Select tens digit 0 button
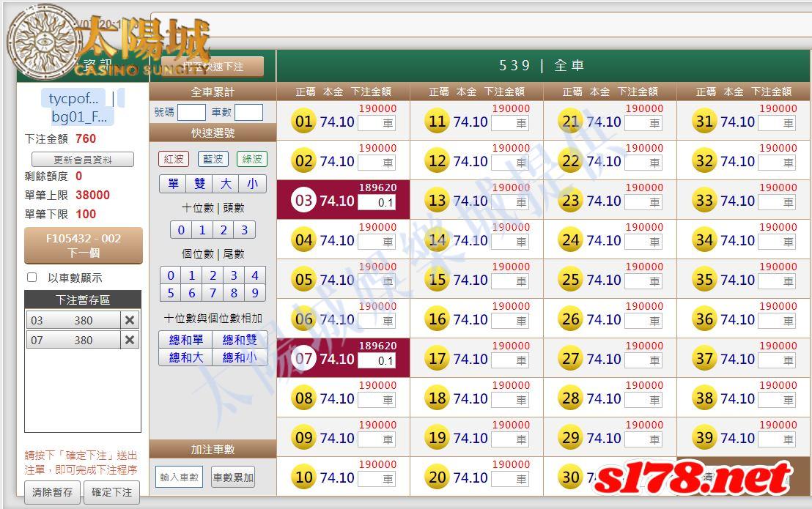 point(181,230)
